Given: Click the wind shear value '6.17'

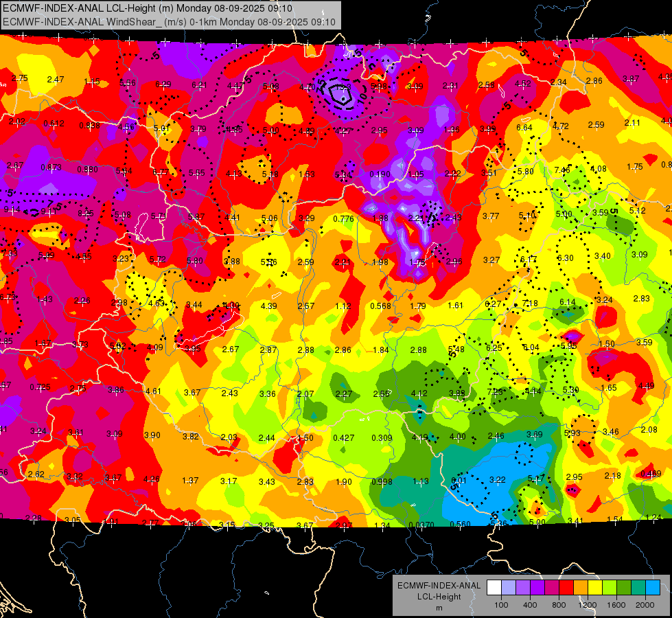Looking at the screenshot, I should click(x=529, y=260).
